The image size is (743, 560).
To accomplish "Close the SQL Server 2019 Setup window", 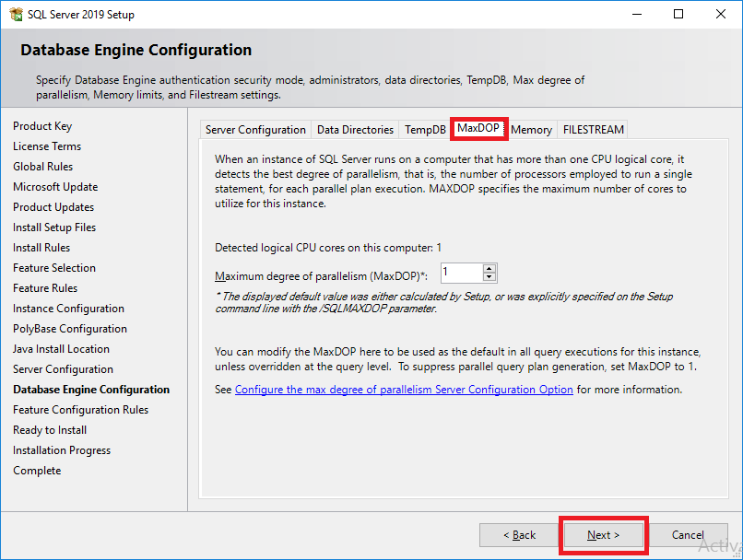I will pos(721,14).
